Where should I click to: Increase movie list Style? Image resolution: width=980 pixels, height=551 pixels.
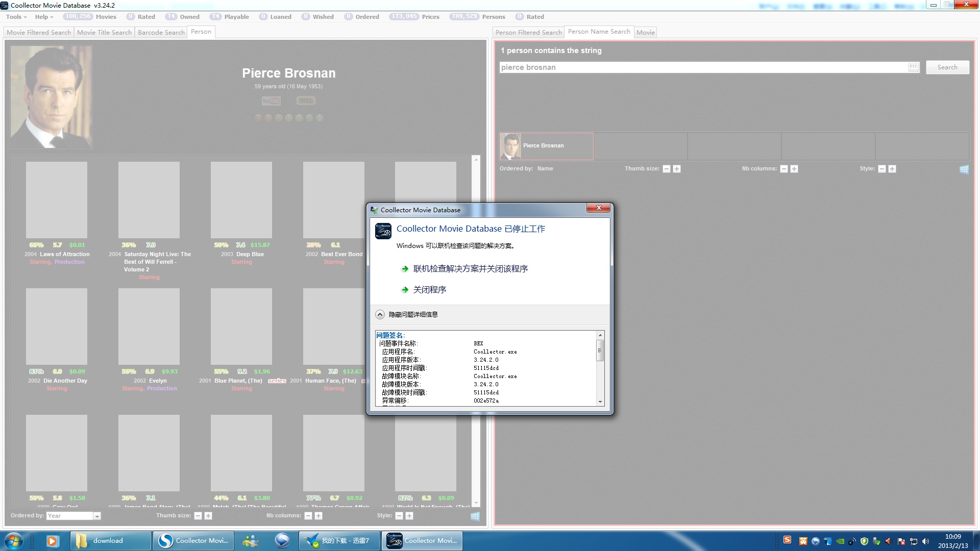[x=409, y=516]
